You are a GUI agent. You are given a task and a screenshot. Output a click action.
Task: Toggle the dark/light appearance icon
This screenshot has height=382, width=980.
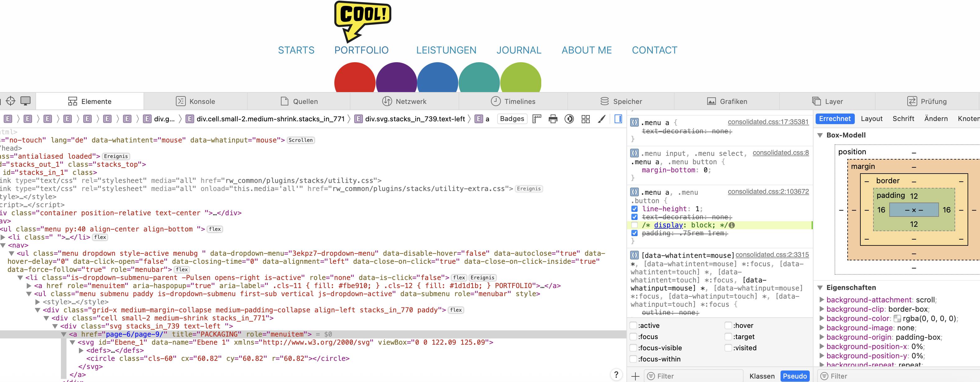click(569, 119)
